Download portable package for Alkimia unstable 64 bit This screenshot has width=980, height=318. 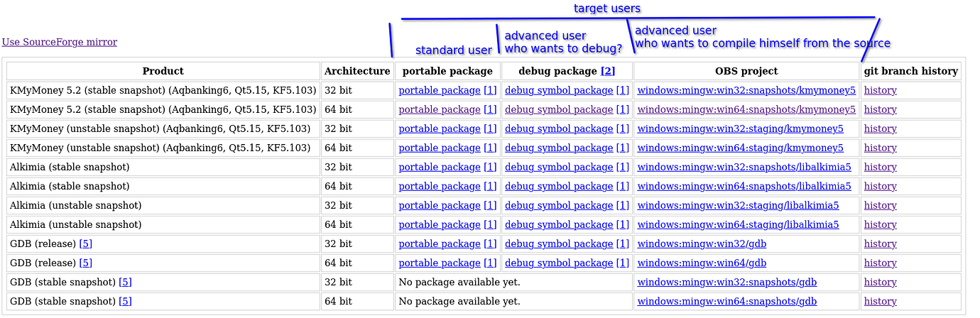440,224
